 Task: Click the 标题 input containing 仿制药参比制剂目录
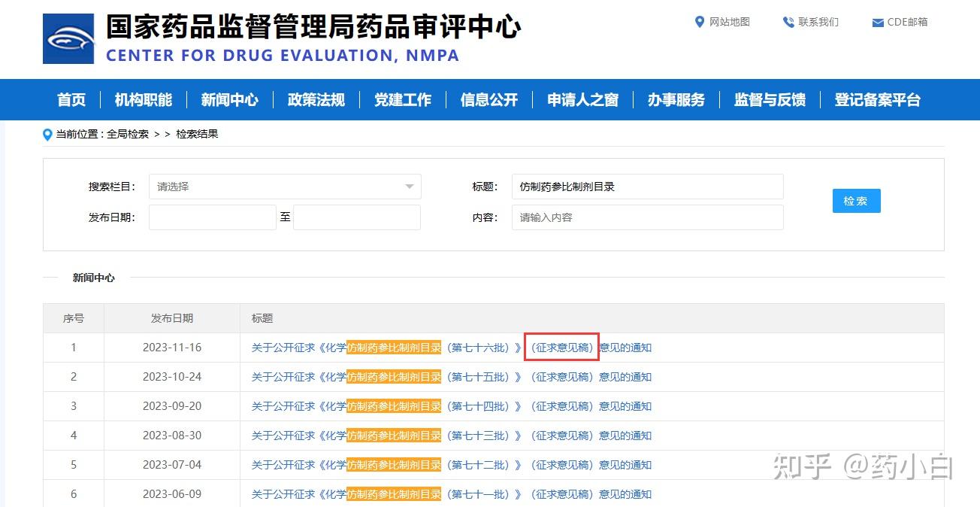(648, 186)
